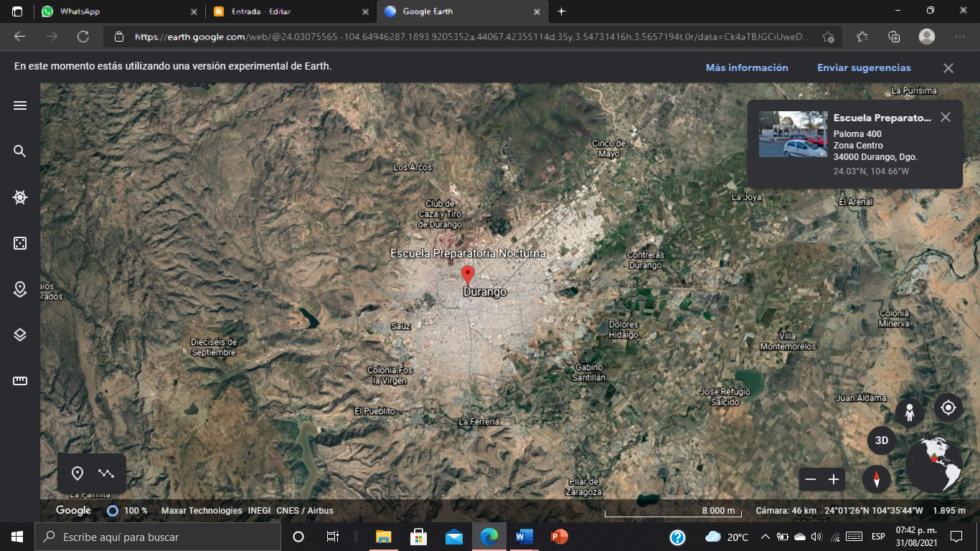
Task: Click the Google logo in the status bar
Action: (74, 510)
